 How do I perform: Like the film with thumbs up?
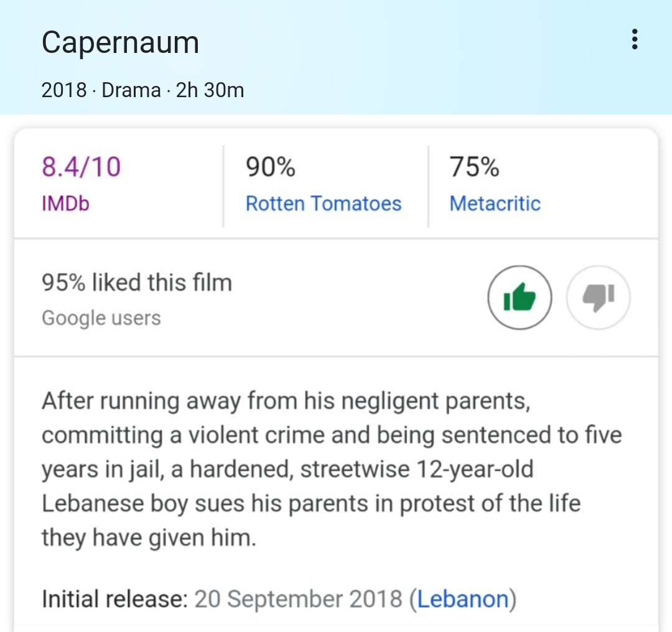(520, 298)
